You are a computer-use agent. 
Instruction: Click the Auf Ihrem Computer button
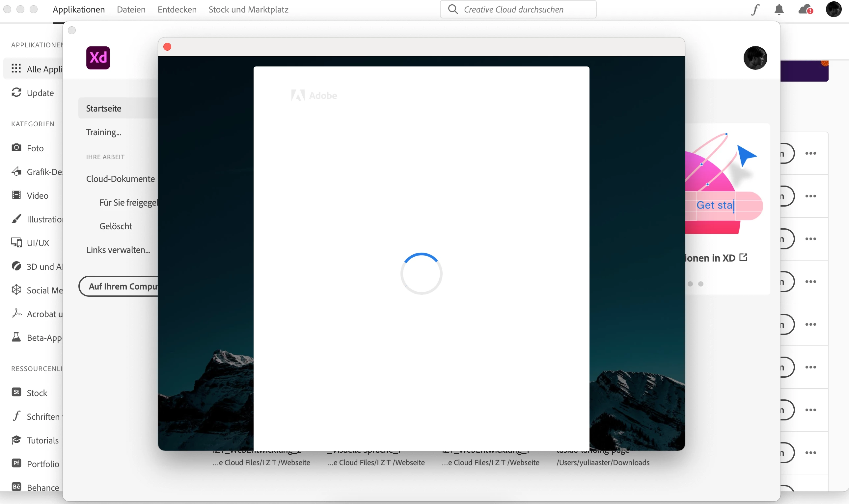pyautogui.click(x=119, y=286)
